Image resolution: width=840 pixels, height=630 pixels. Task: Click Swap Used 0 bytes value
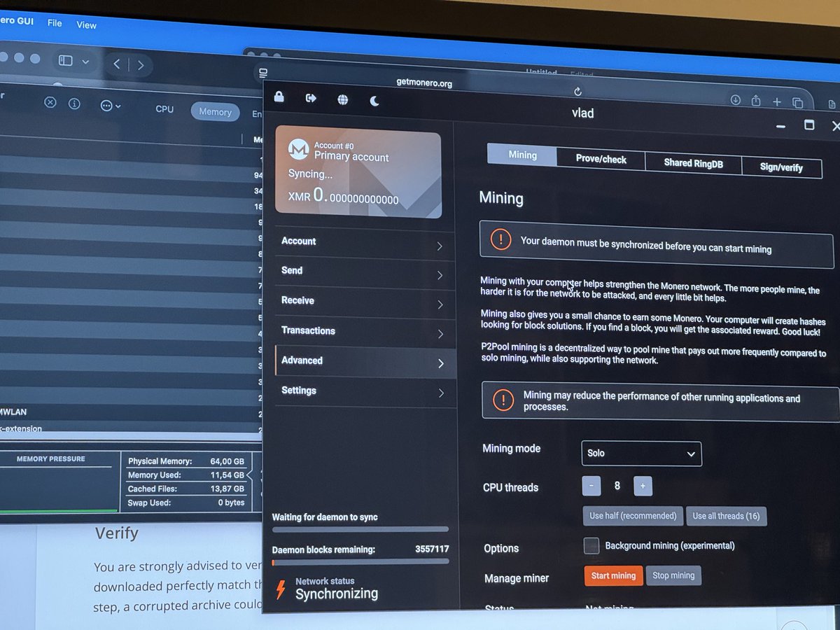[x=230, y=503]
